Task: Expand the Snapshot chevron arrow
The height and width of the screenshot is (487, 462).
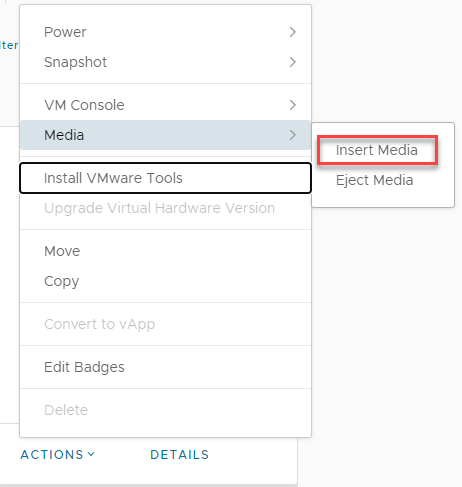Action: point(293,62)
